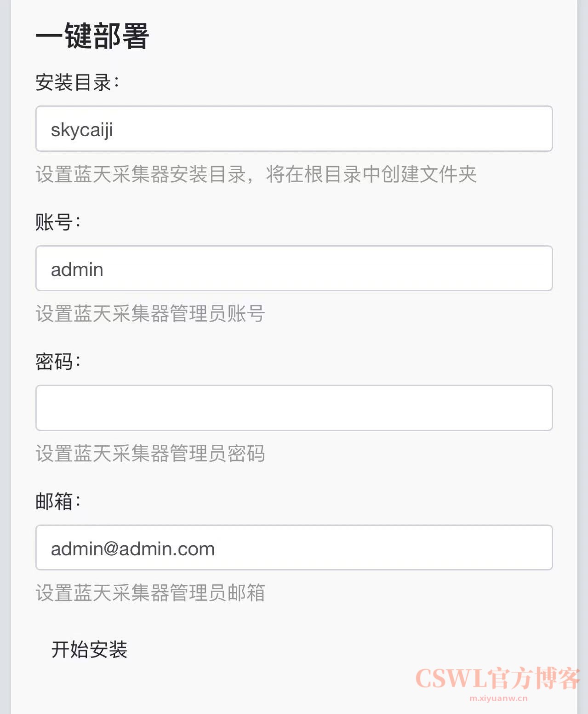Image resolution: width=588 pixels, height=714 pixels.
Task: Click the 一键部署 heading
Action: pos(92,36)
